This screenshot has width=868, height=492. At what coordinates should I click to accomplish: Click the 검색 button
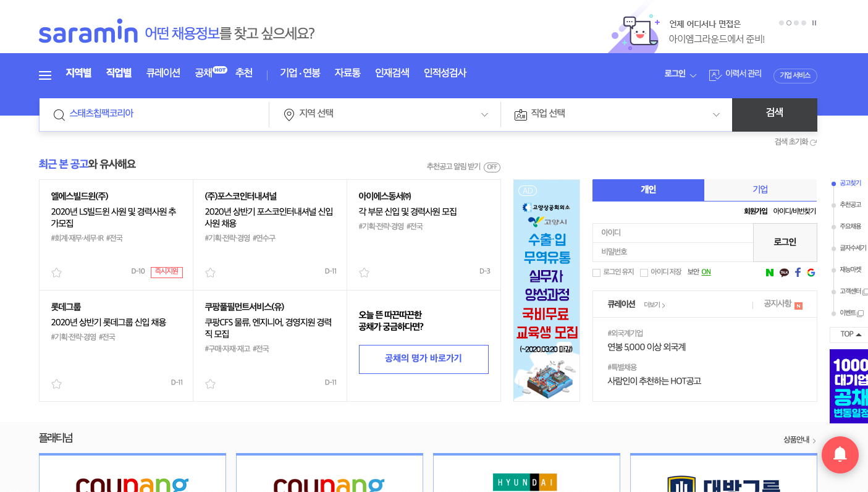[x=775, y=115]
